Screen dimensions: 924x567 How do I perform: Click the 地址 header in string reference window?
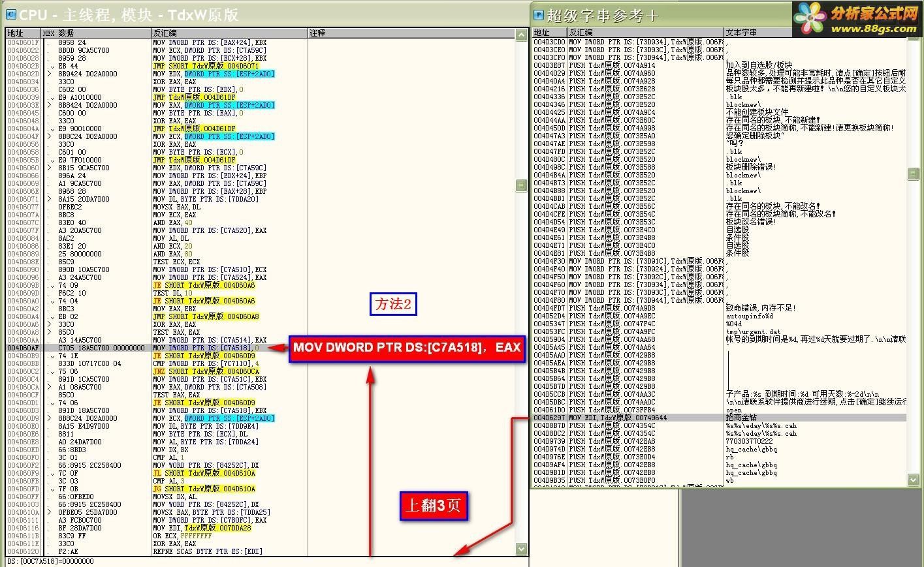[549, 32]
